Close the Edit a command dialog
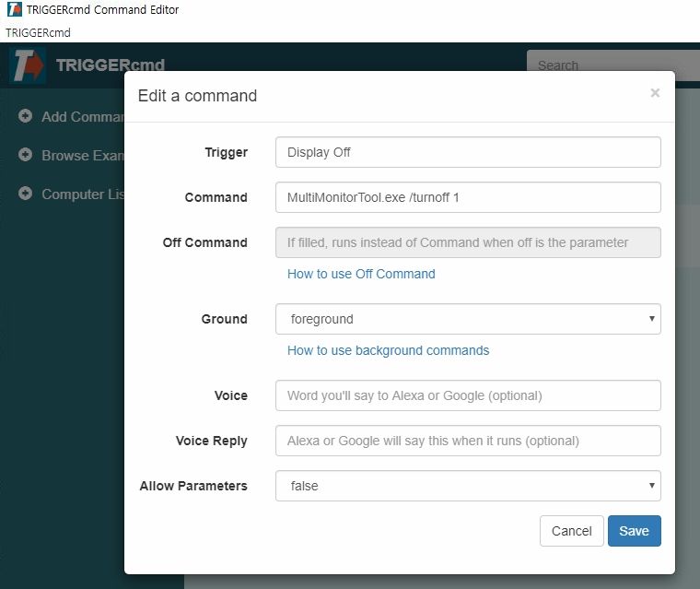The image size is (700, 589). [655, 93]
